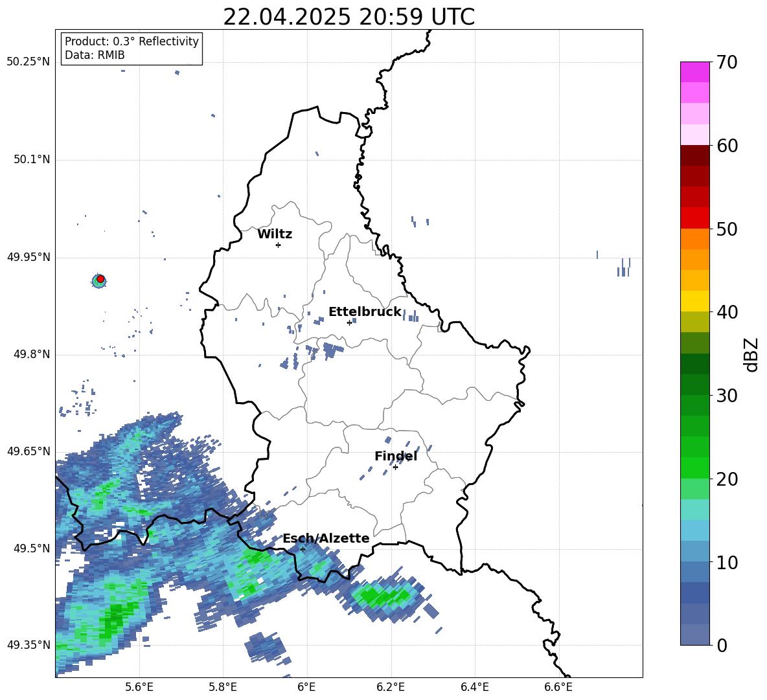Click the colorbar label 30
Viewport: 767px width, 700px height.
(x=727, y=396)
